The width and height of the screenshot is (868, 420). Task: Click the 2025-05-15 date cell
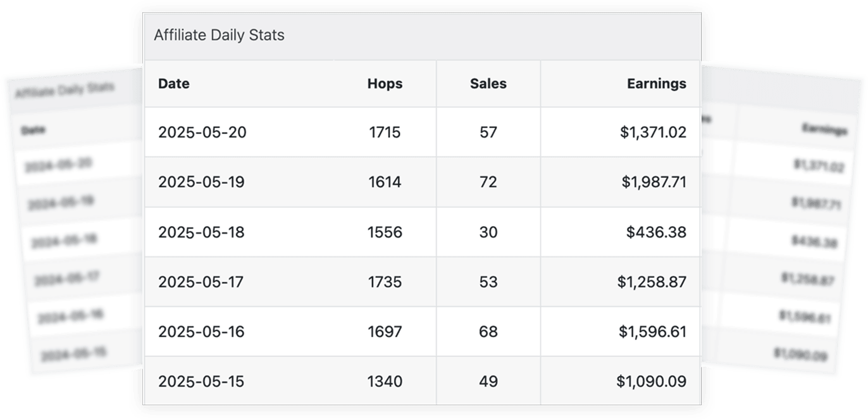tap(201, 381)
